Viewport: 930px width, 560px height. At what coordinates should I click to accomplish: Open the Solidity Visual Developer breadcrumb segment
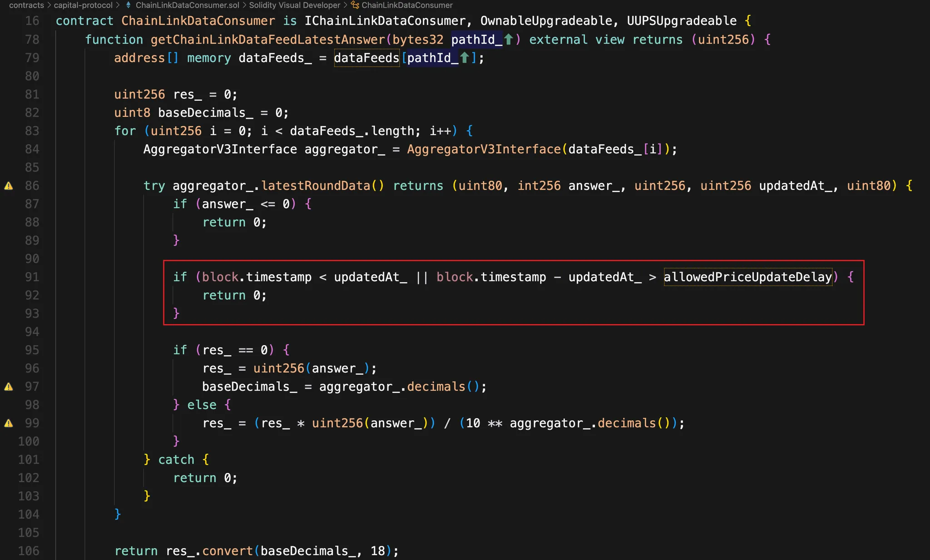[294, 5]
